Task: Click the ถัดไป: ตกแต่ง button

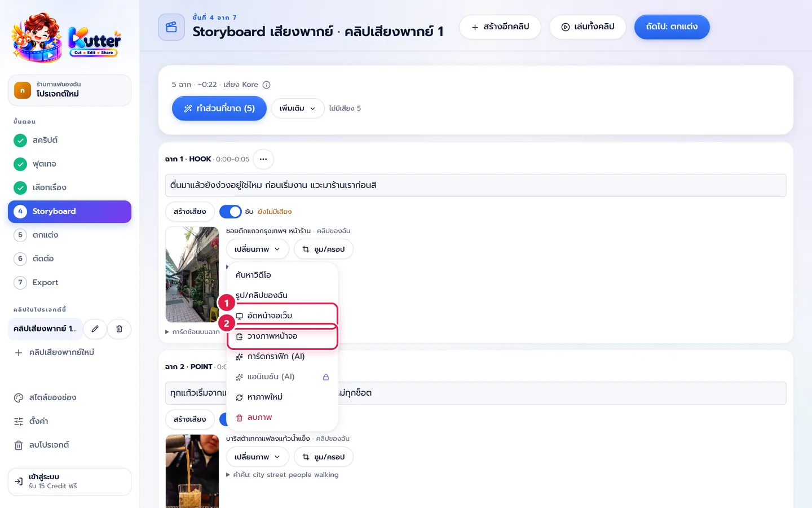Action: [672, 27]
